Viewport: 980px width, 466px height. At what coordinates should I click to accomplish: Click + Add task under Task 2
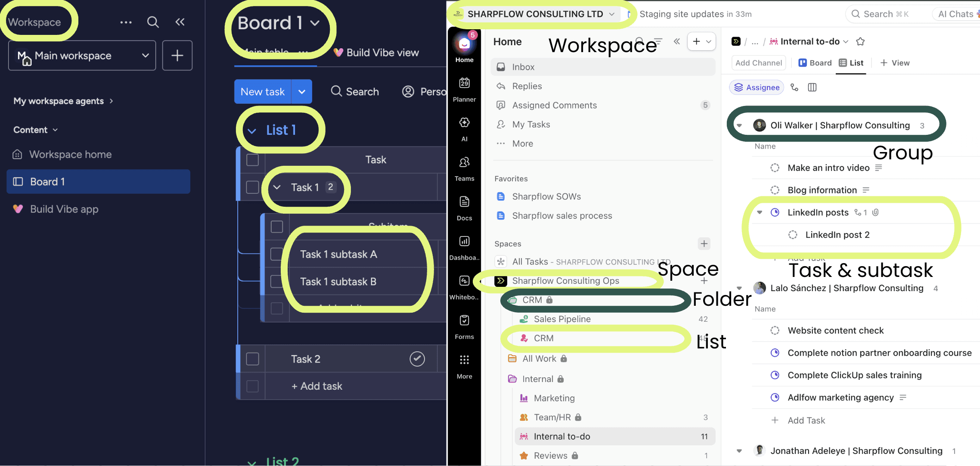click(x=317, y=386)
